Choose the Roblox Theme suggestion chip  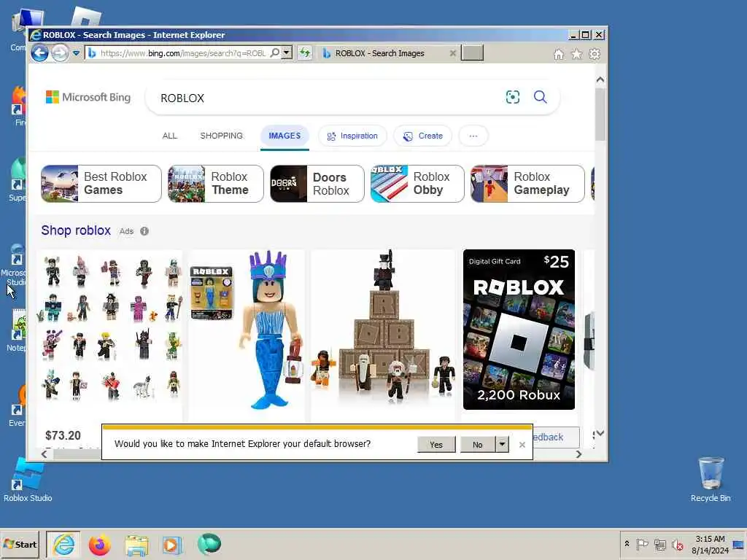[x=215, y=184]
